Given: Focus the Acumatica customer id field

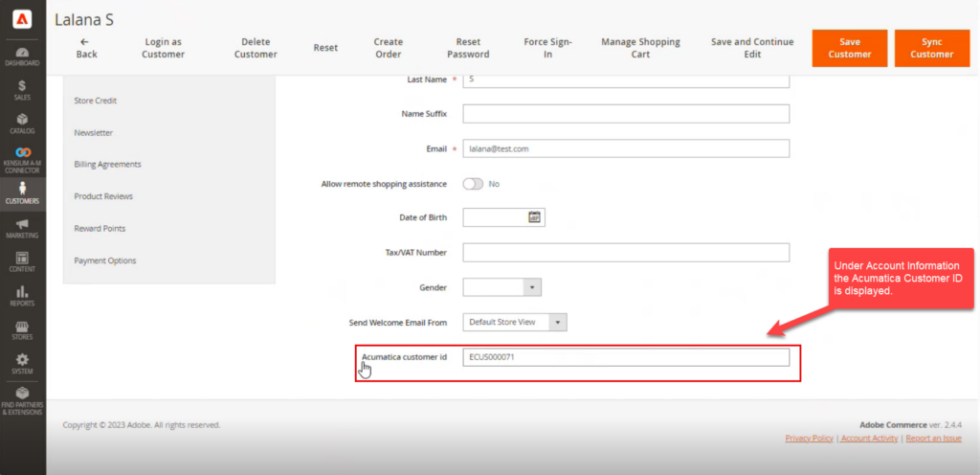Looking at the screenshot, I should 626,357.
